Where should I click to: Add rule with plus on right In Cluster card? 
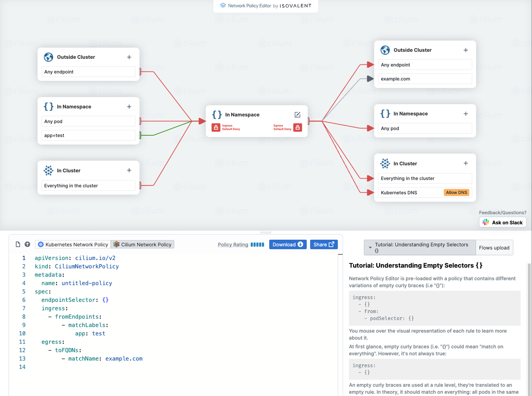click(x=465, y=163)
